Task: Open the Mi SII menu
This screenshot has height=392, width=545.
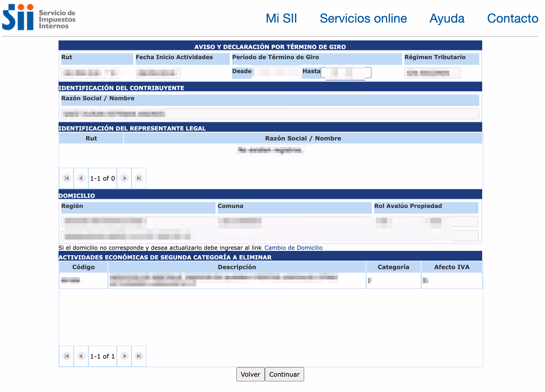Action: [281, 19]
